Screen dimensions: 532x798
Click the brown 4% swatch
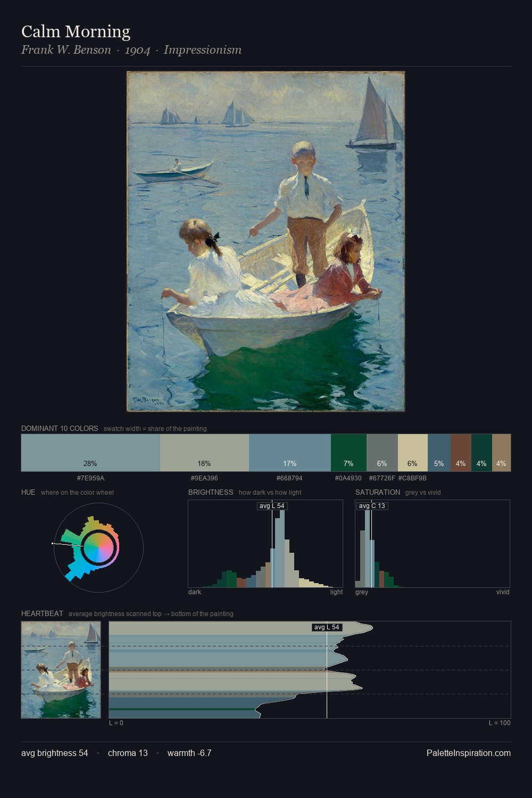click(461, 453)
